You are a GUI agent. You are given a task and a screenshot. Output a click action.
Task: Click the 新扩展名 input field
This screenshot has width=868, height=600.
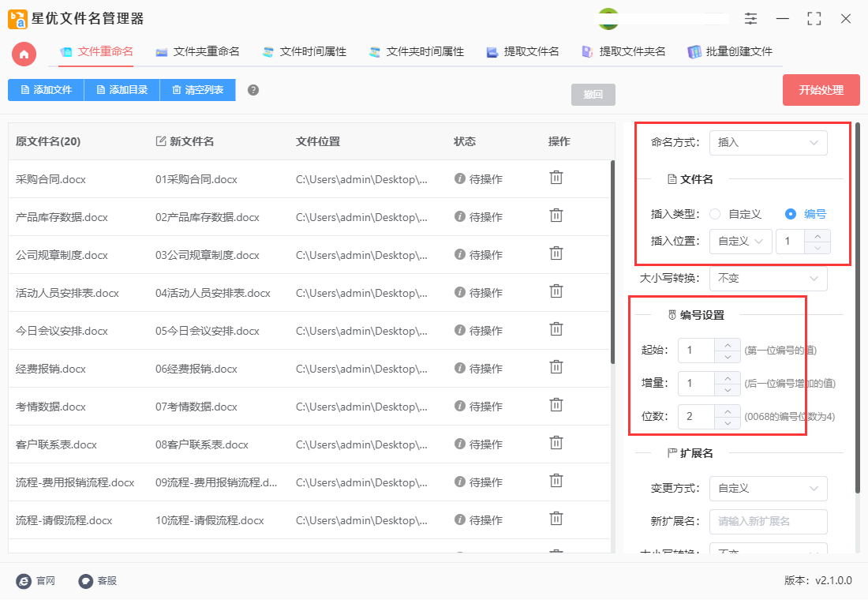(x=768, y=521)
